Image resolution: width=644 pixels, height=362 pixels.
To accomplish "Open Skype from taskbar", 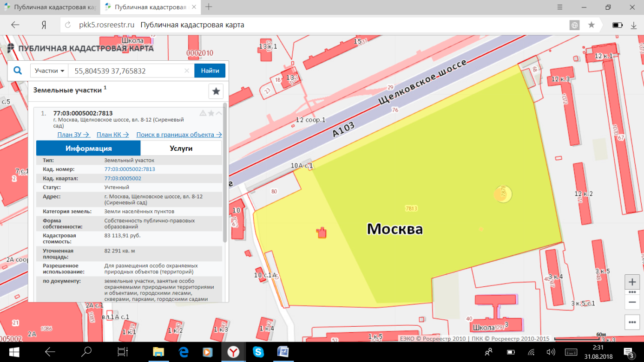I will tap(258, 352).
